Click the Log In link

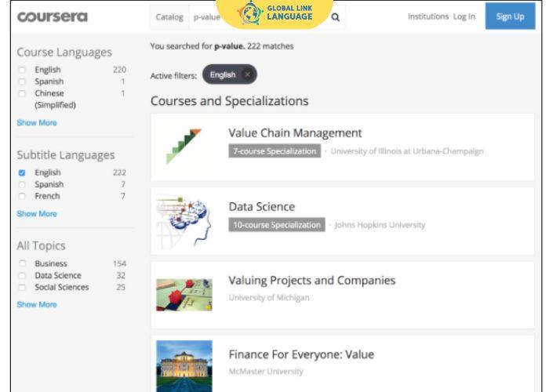[464, 16]
